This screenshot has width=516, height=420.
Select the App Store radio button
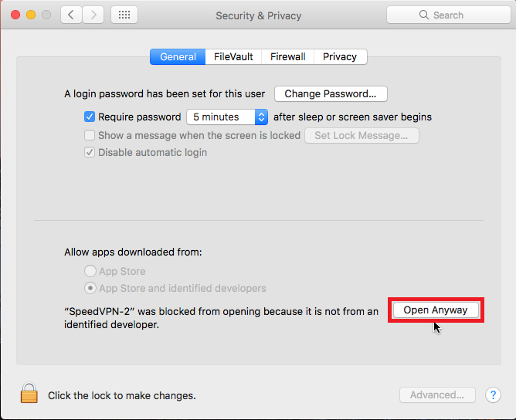(90, 271)
